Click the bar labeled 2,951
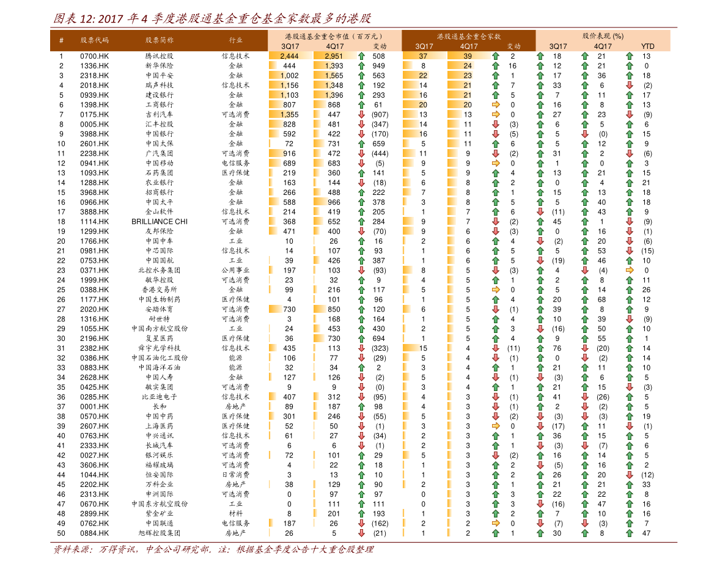 335,56
